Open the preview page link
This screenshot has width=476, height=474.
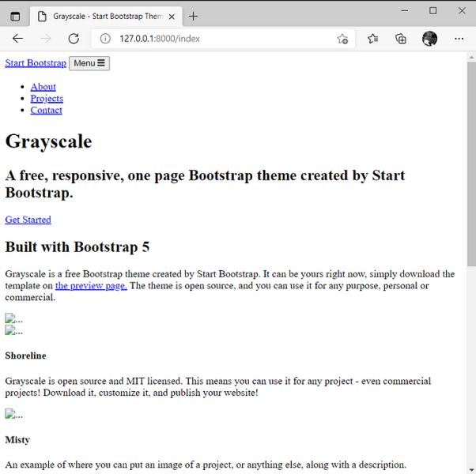[x=91, y=286]
